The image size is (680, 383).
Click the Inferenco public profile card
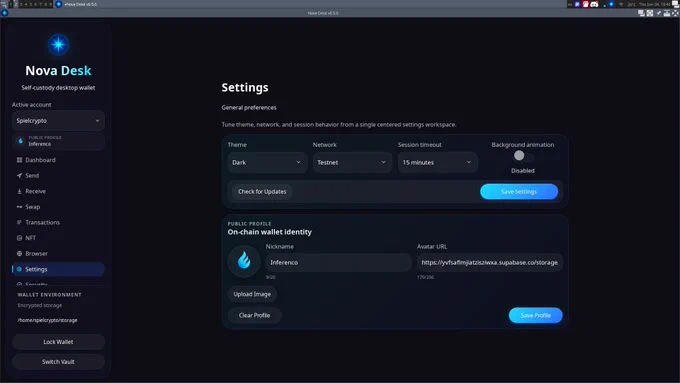click(58, 141)
